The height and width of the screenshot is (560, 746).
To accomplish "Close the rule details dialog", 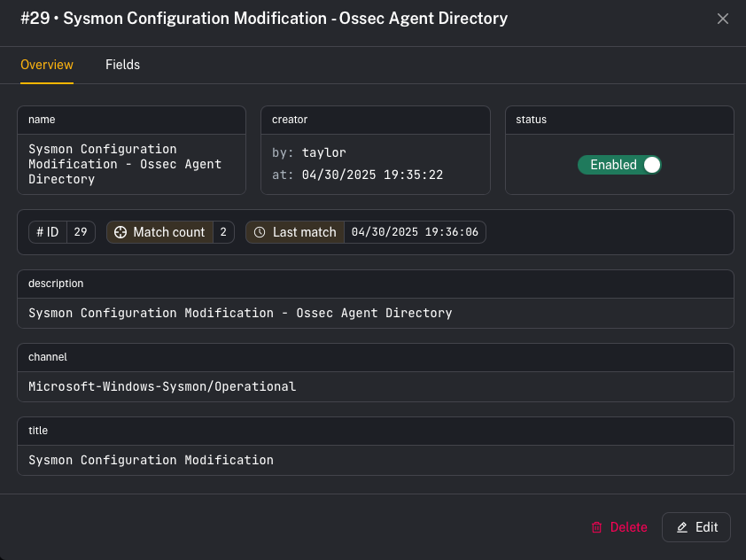I will (723, 19).
